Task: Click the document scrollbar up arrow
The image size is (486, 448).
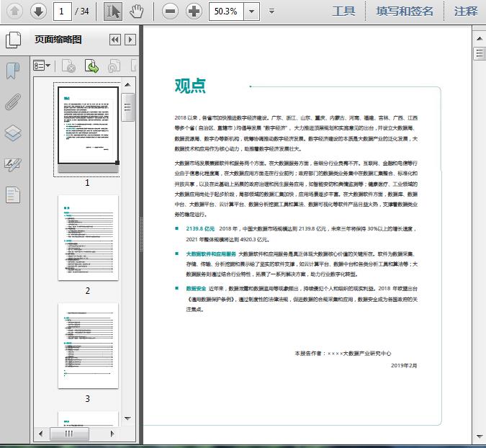Action: (480, 38)
